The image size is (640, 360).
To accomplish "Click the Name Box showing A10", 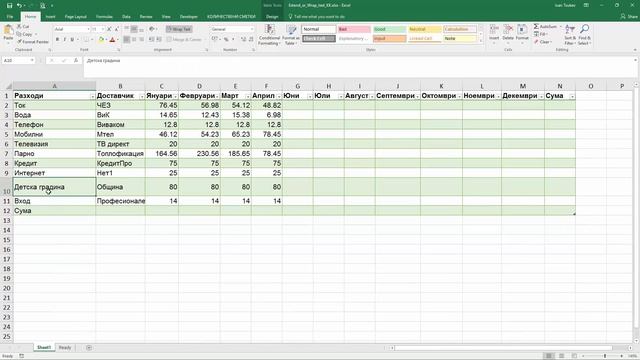I will [18, 60].
